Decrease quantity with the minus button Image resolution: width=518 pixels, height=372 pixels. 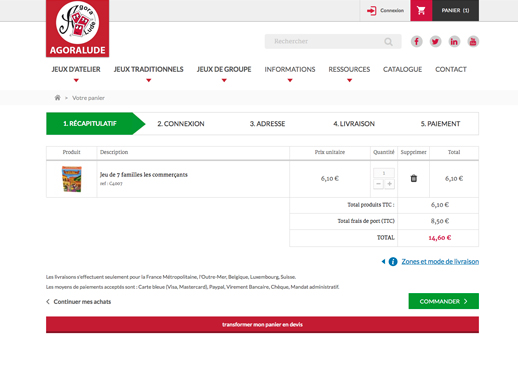pyautogui.click(x=378, y=184)
